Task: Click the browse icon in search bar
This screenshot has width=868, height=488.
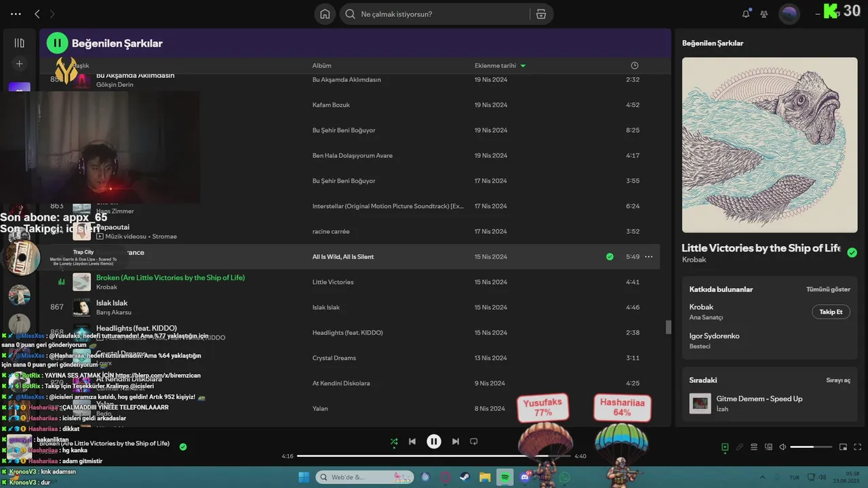Action: tap(540, 14)
